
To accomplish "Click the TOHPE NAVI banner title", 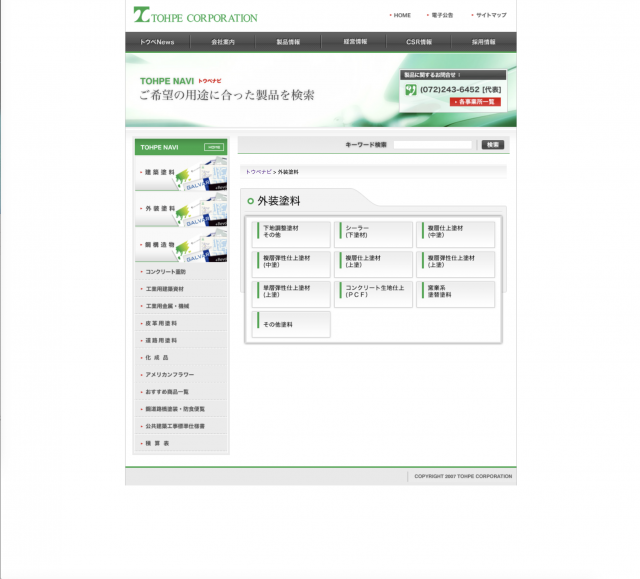I will coord(167,81).
